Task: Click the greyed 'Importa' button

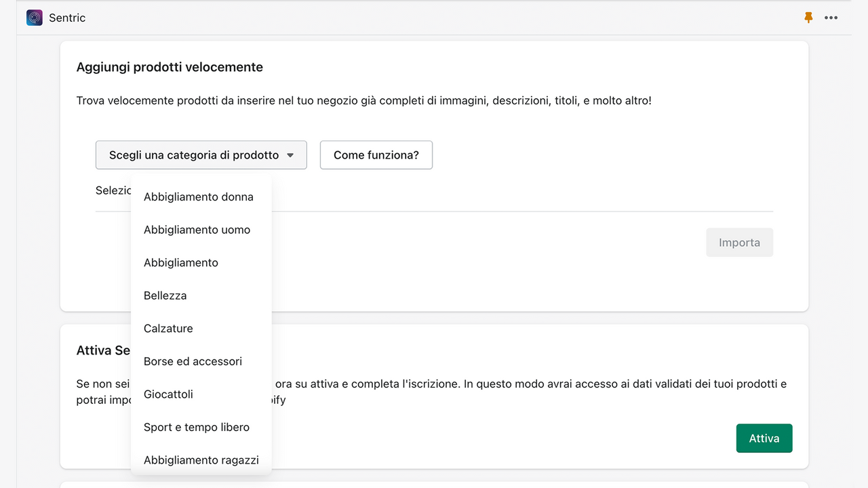Action: 739,243
